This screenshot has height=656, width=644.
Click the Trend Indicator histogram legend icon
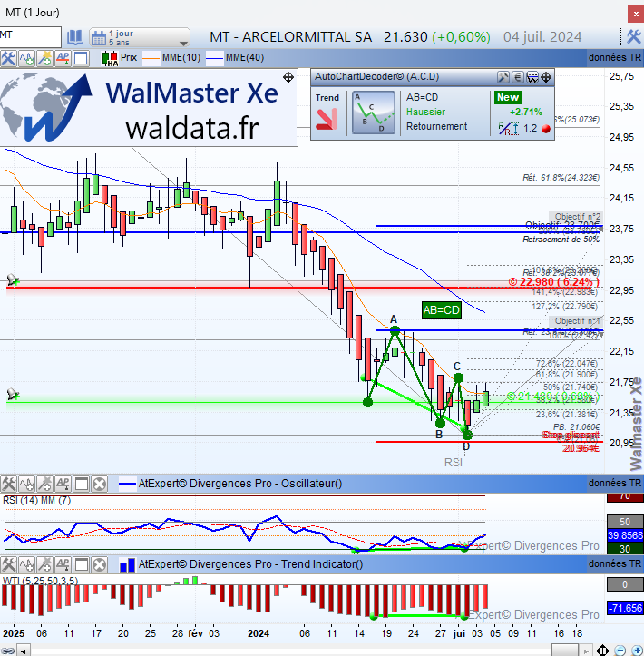coord(127,565)
